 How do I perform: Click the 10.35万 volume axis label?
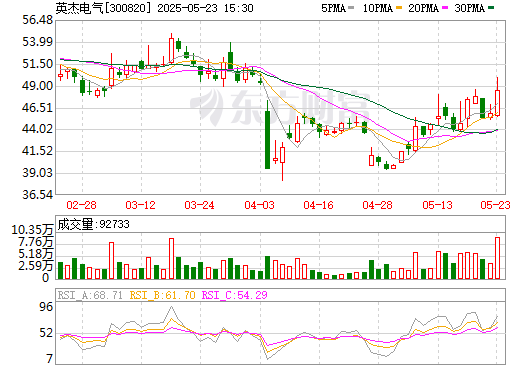pyautogui.click(x=32, y=230)
